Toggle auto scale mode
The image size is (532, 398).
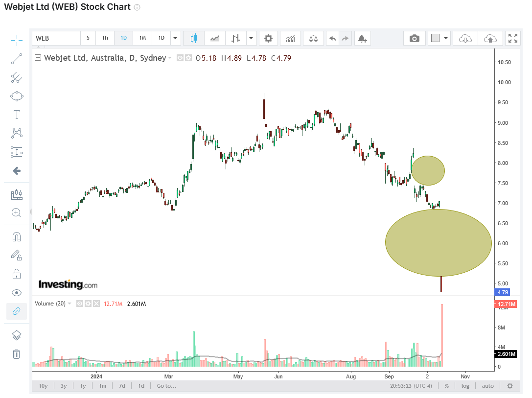(x=488, y=386)
